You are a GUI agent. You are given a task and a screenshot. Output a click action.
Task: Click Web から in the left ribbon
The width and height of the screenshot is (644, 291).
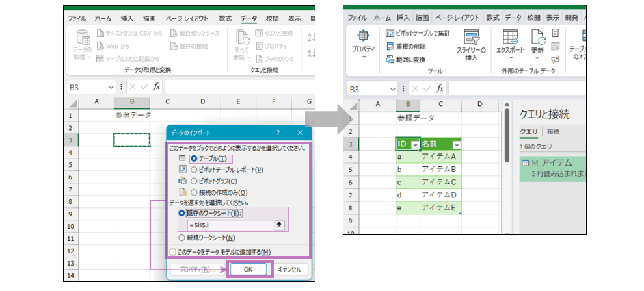113,46
